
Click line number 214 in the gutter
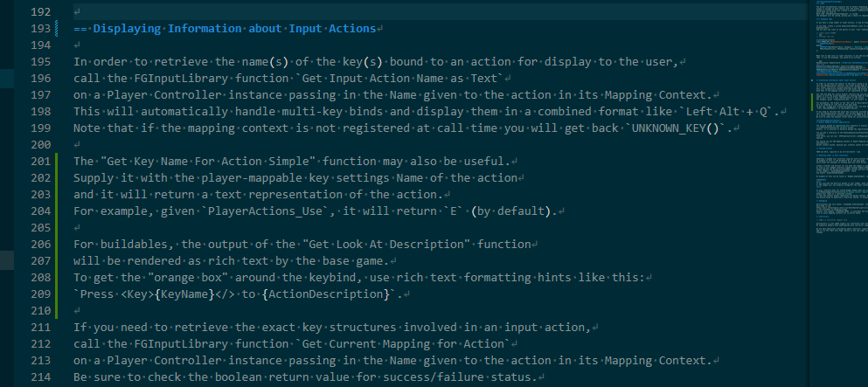(41, 377)
